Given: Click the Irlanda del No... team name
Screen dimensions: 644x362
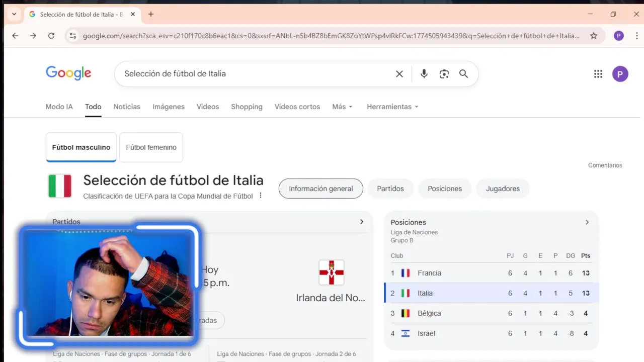Looking at the screenshot, I should point(331,298).
